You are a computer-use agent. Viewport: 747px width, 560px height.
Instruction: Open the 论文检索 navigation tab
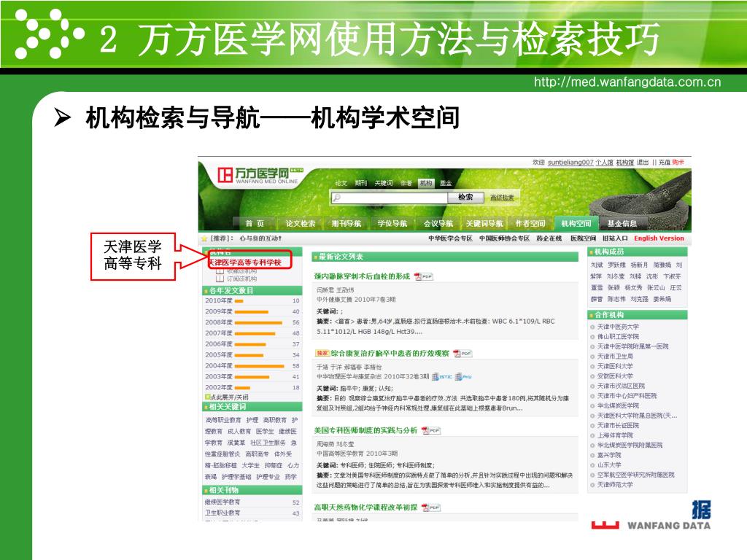(x=300, y=223)
